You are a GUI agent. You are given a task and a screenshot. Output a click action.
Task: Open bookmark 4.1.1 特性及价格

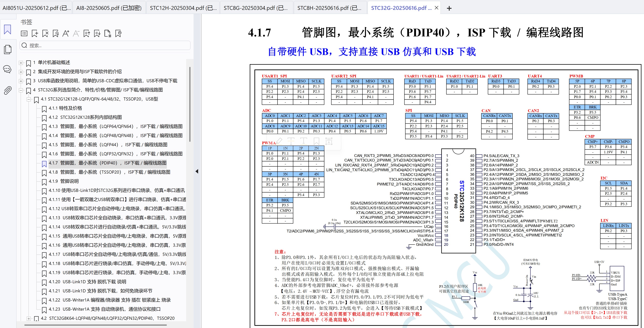pos(65,108)
